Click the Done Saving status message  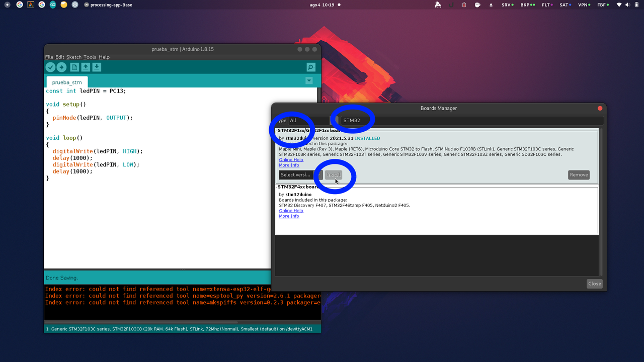click(x=62, y=278)
